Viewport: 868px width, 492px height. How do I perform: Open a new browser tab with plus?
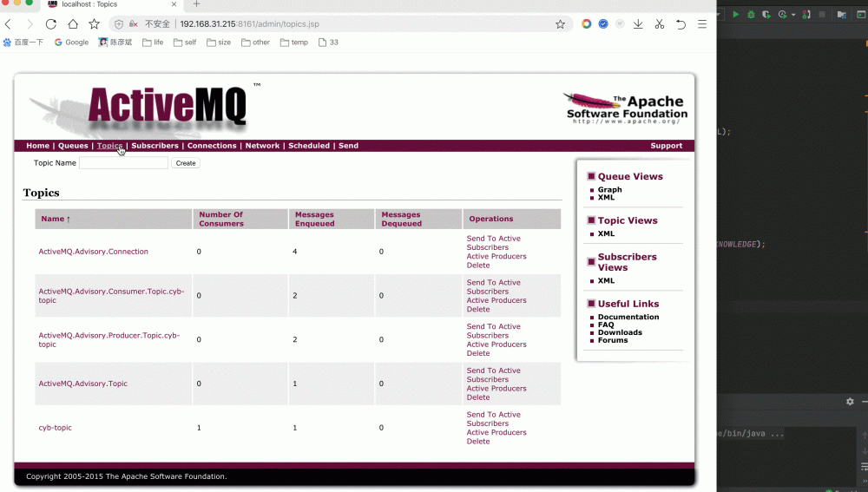(196, 3)
